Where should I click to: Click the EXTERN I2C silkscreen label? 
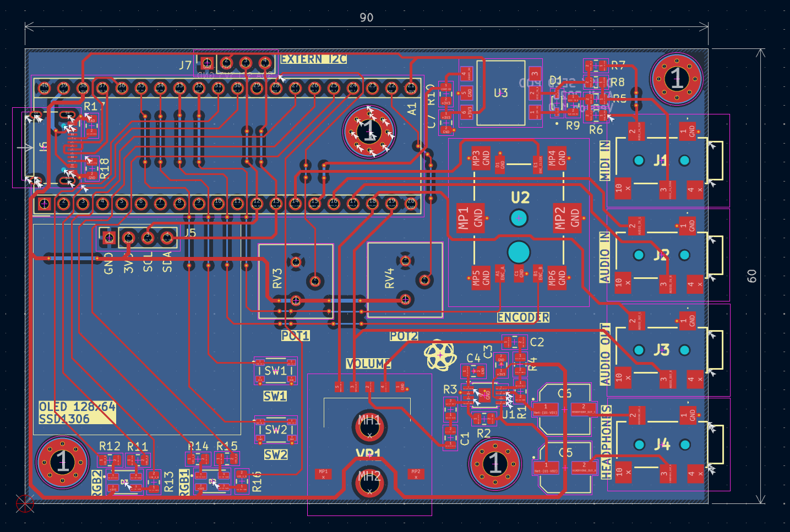[314, 59]
